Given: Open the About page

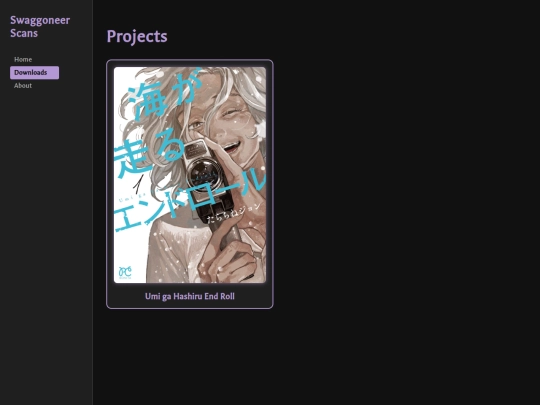Looking at the screenshot, I should point(23,86).
